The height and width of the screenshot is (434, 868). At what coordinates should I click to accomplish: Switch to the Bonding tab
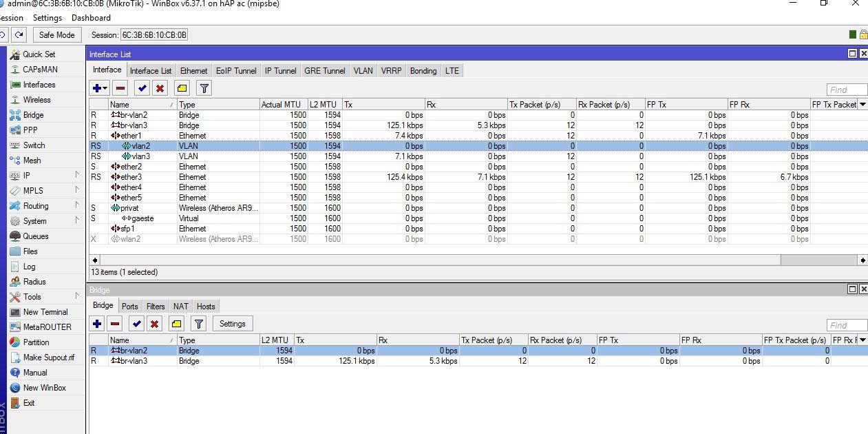[x=423, y=71]
